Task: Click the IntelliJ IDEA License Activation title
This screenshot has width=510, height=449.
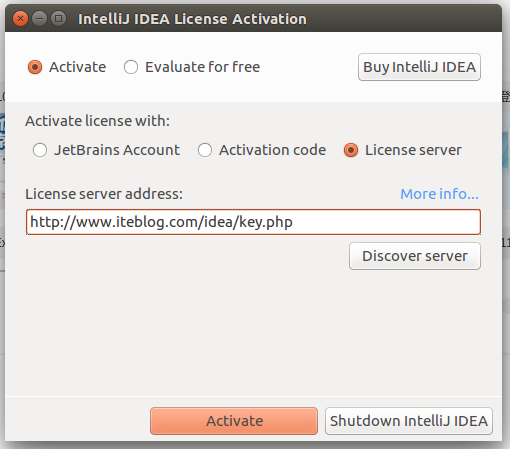Action: point(192,19)
